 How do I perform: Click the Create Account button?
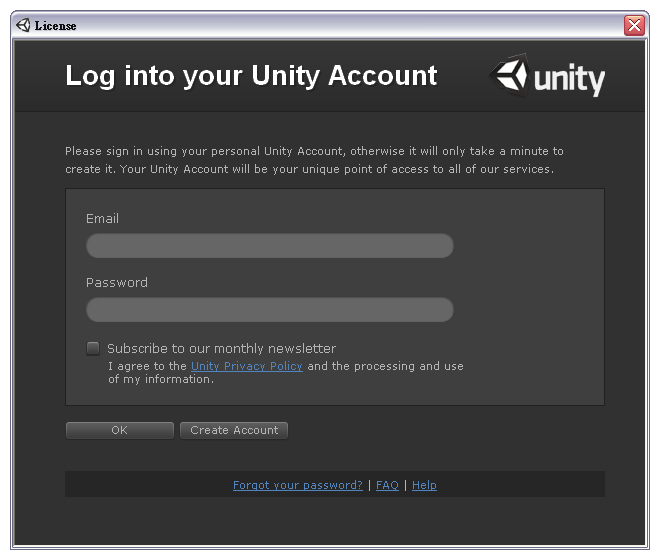234,430
